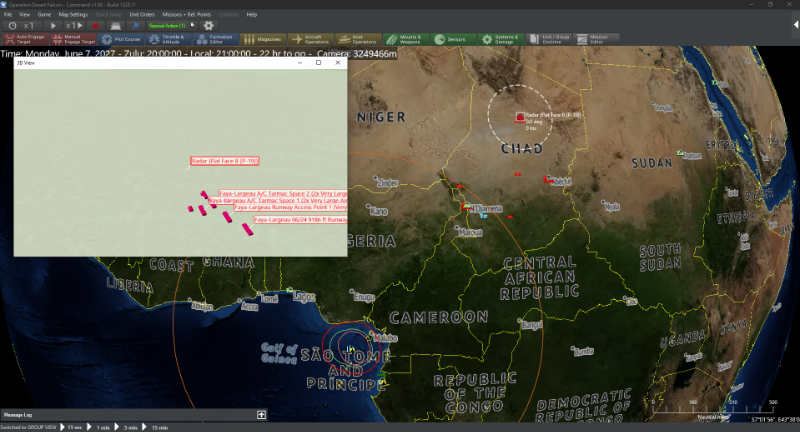Select the Faya-Largeau A/C Tarmac Space 2 label

283,194
